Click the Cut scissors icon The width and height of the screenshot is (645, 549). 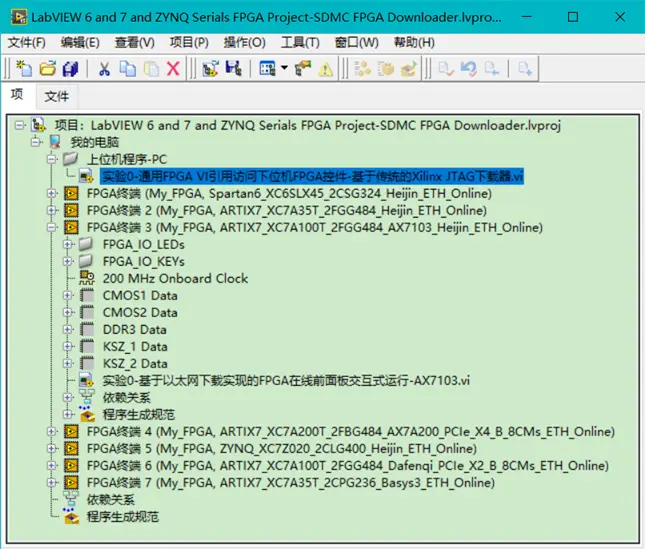pos(104,68)
